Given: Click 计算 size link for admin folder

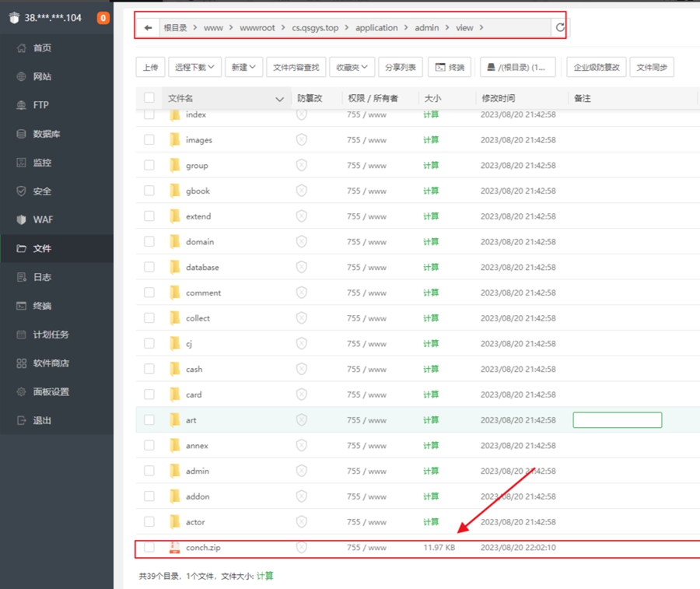Looking at the screenshot, I should click(431, 472).
